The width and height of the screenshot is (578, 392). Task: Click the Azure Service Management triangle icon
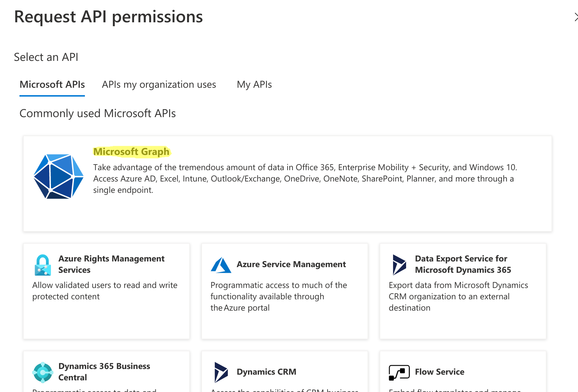point(221,265)
